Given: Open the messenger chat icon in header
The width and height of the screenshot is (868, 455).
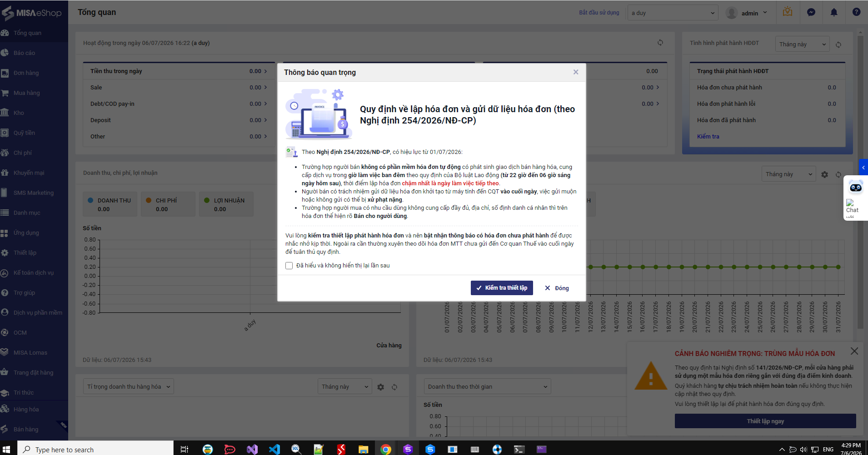Looking at the screenshot, I should tap(811, 12).
